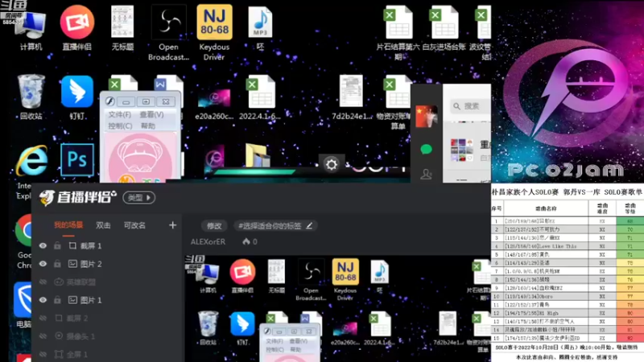Screen dimensions: 644x362
Task: Launch Photoshop from the desktop shortcut
Action: [76, 160]
